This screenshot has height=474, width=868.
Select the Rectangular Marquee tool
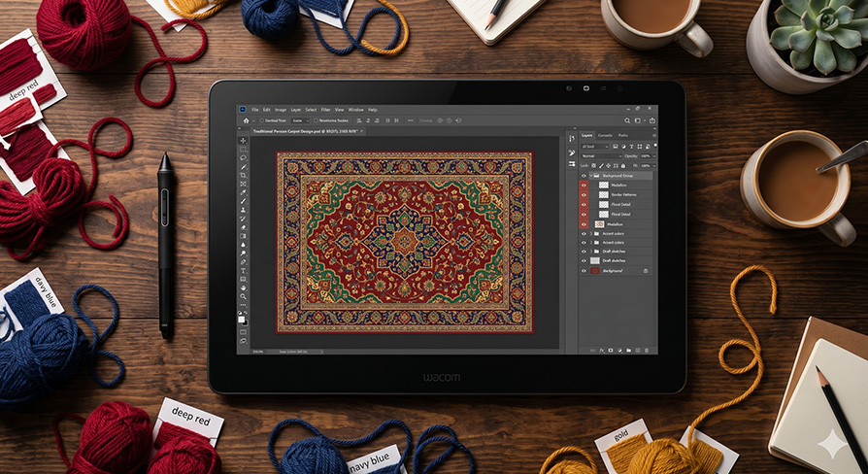click(244, 150)
